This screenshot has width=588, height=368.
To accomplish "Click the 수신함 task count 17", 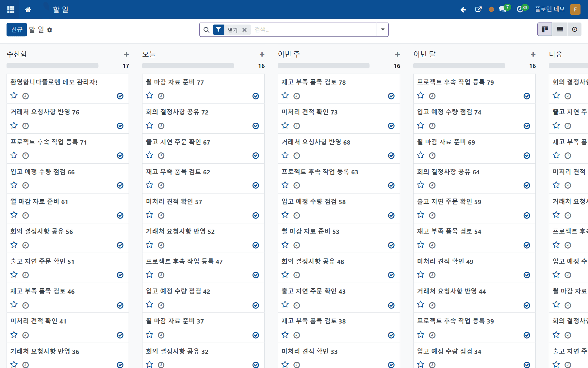I will coord(126,66).
